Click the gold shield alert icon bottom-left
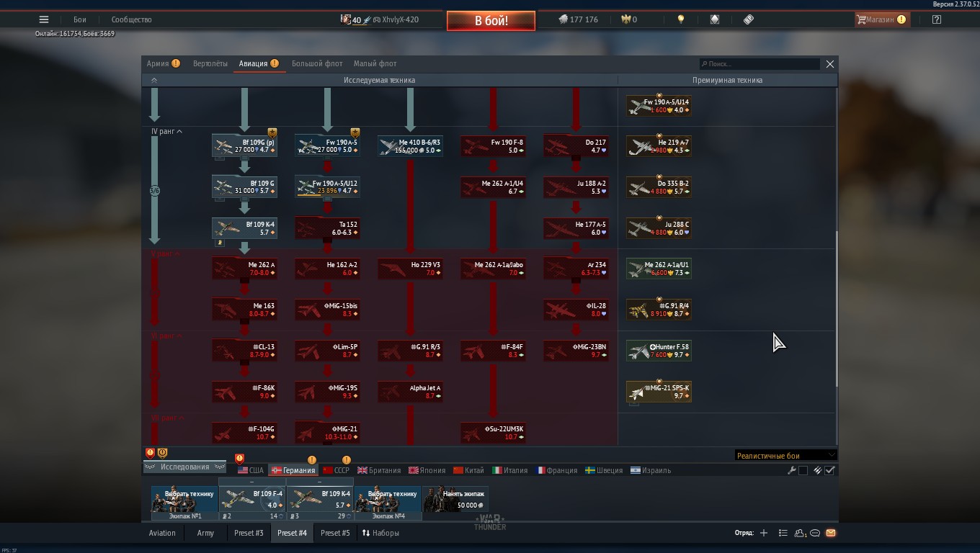This screenshot has height=553, width=980. pos(163,453)
